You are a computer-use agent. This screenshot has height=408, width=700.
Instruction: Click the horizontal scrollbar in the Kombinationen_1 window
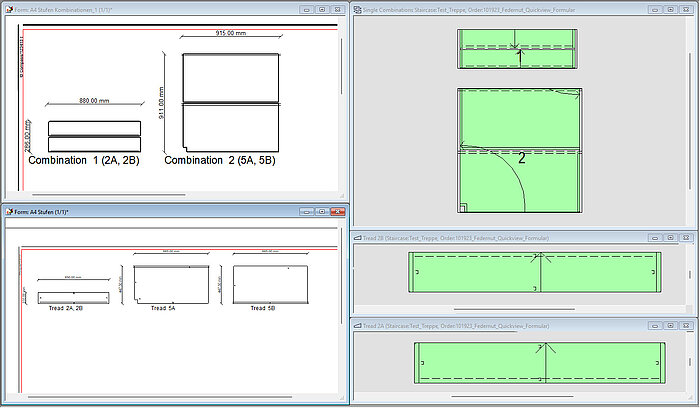tap(109, 195)
